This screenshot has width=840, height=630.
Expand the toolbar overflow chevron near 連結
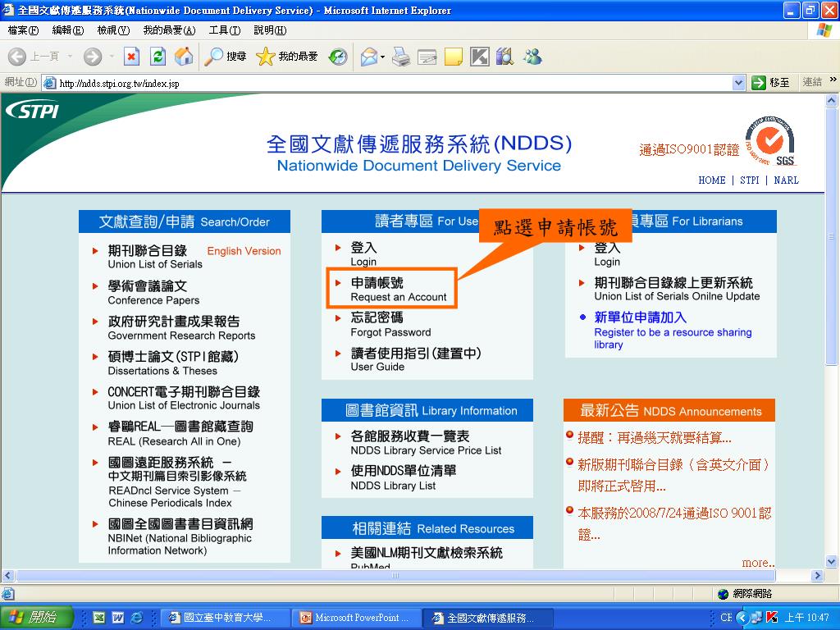(x=833, y=80)
